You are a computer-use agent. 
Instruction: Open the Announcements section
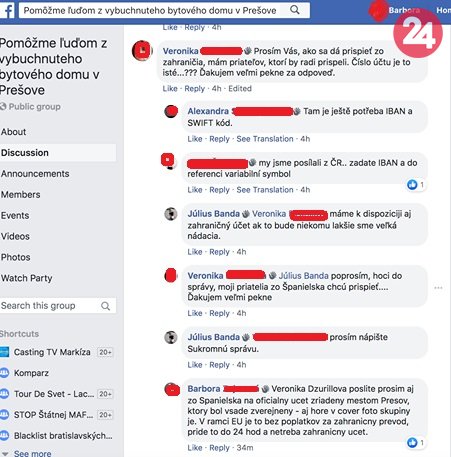(35, 174)
